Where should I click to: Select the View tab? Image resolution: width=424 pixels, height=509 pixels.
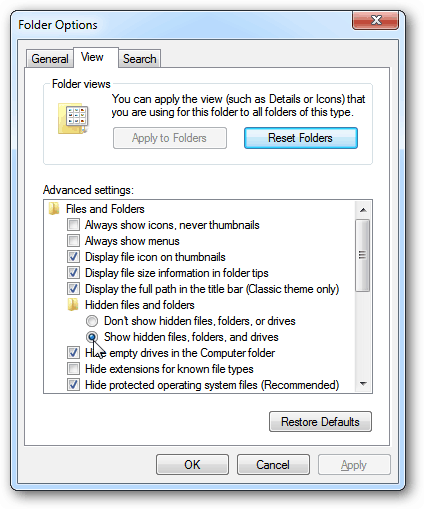96,57
